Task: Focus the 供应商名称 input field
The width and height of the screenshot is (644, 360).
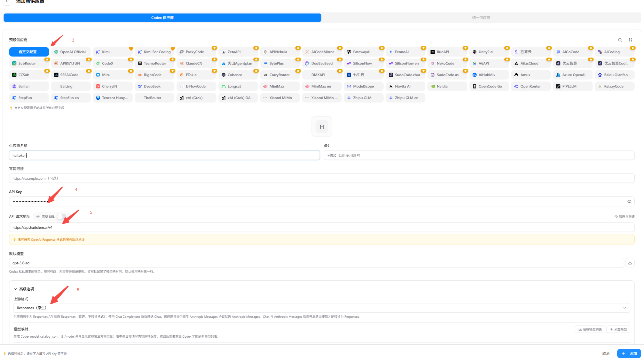Action: click(164, 155)
